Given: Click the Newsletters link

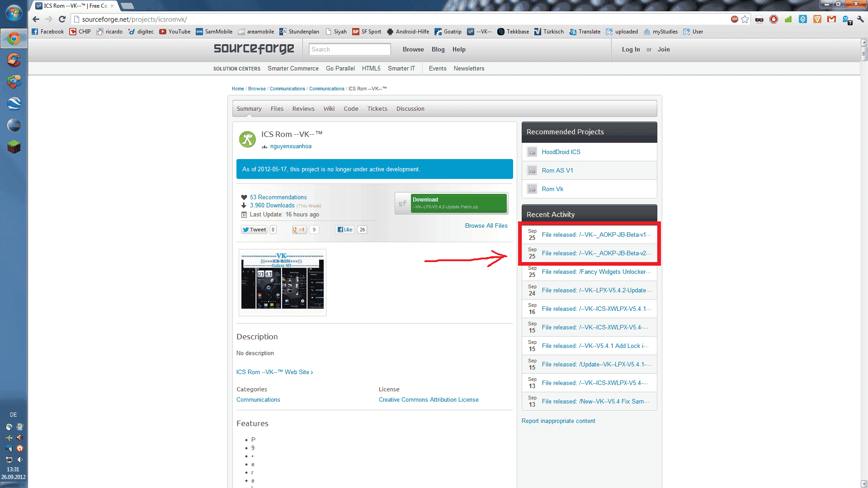Looking at the screenshot, I should tap(469, 68).
